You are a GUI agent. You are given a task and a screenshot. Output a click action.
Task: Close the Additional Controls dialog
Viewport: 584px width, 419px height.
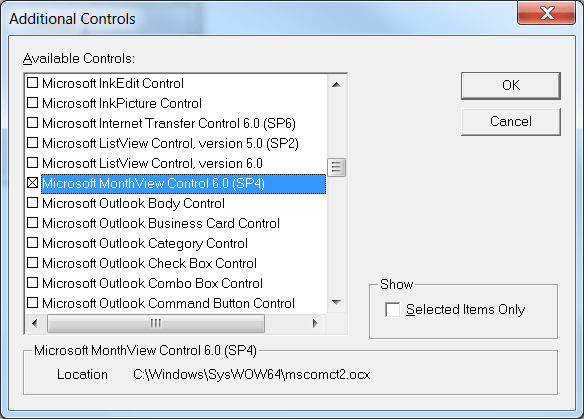click(x=546, y=13)
